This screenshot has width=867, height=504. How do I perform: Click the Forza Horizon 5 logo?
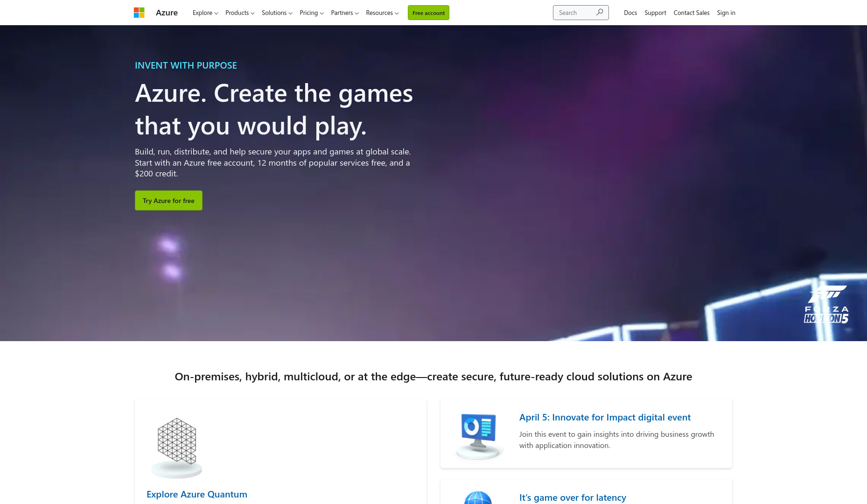[826, 304]
